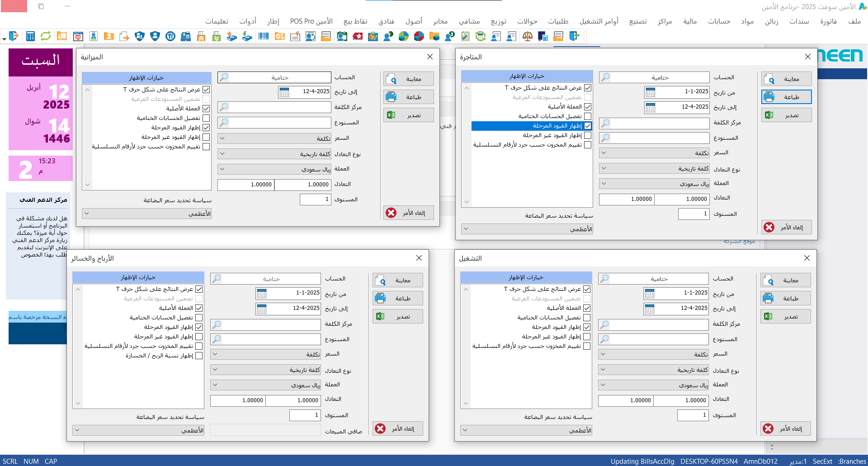Click search icon for الحساب in الأرباح والخسائر
Image resolution: width=868 pixels, height=466 pixels.
[217, 279]
